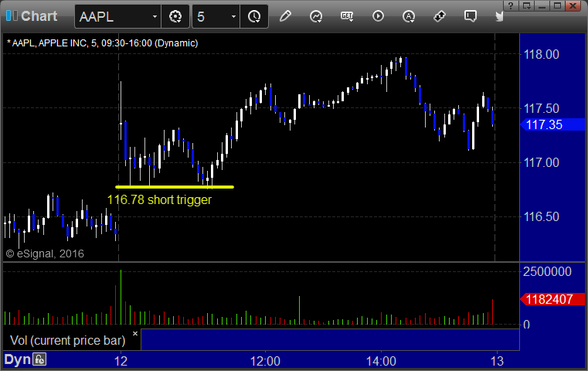Open the alerts A icon menu
The image size is (588, 371).
pyautogui.click(x=409, y=16)
